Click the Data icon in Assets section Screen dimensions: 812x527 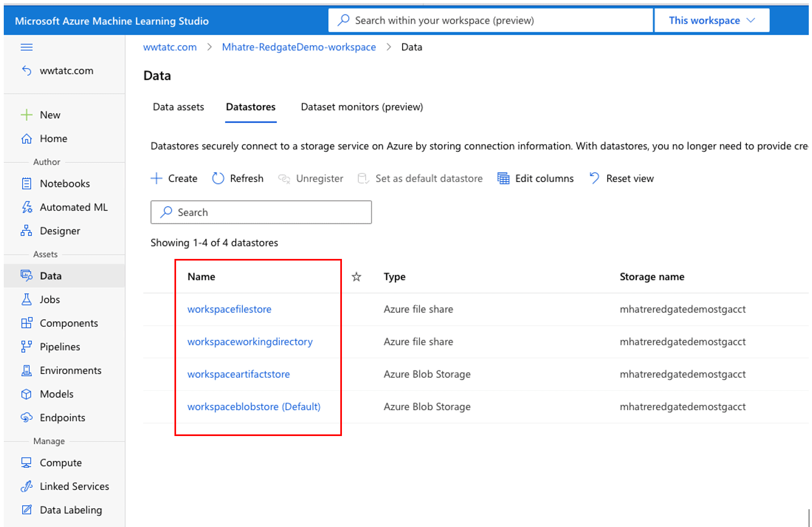[26, 276]
